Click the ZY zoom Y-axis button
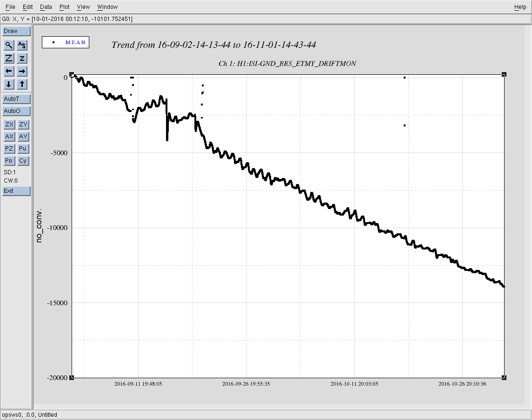Image resolution: width=532 pixels, height=420 pixels. pos(23,125)
